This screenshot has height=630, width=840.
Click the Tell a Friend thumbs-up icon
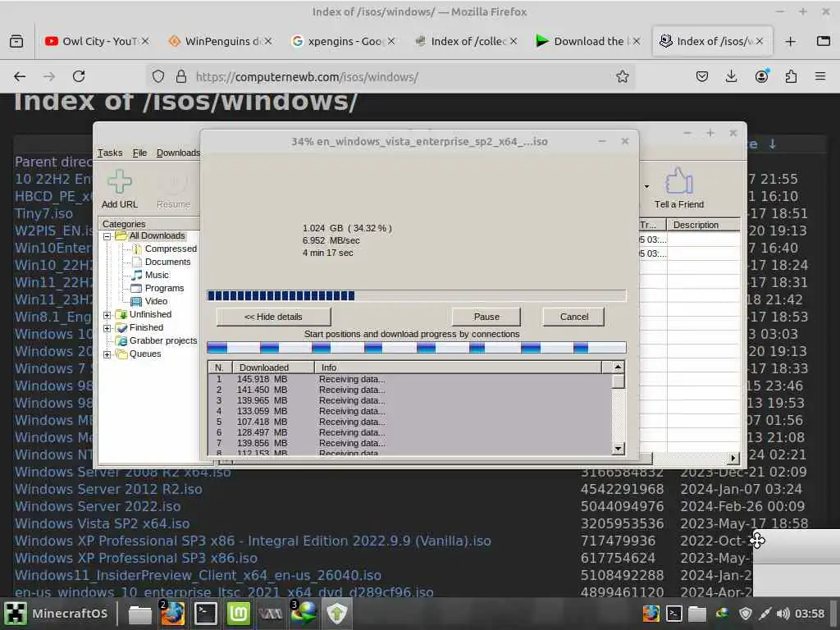tap(678, 180)
